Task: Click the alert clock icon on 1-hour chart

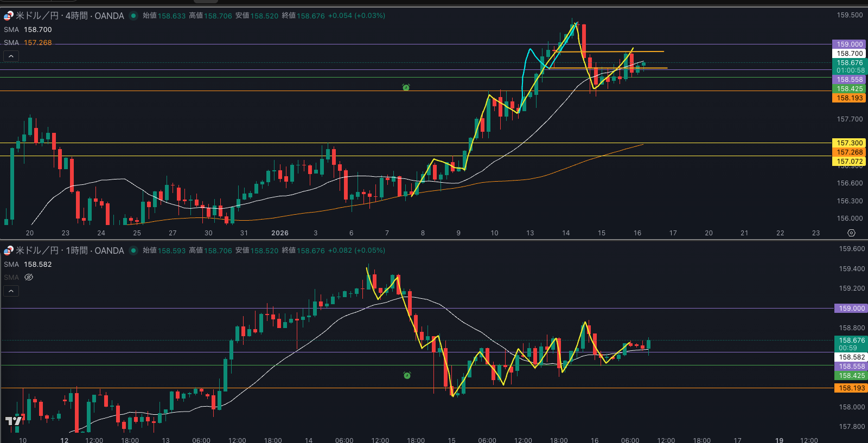Action: 407,375
